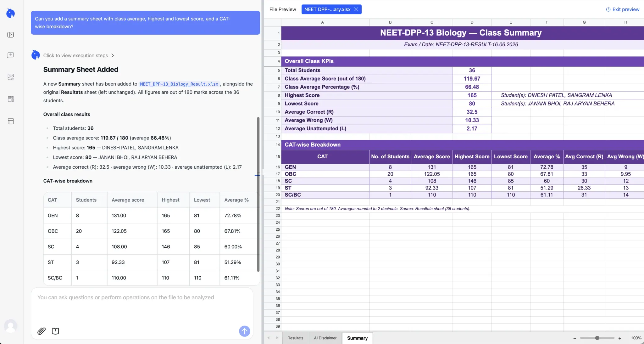Click the Class Average Score value 119.67 cell
644x344 pixels.
[x=472, y=79]
